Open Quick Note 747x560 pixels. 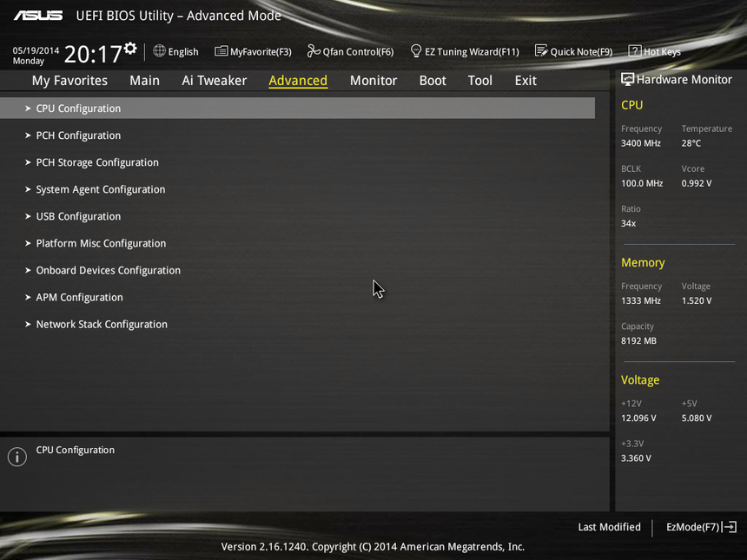[x=574, y=51]
